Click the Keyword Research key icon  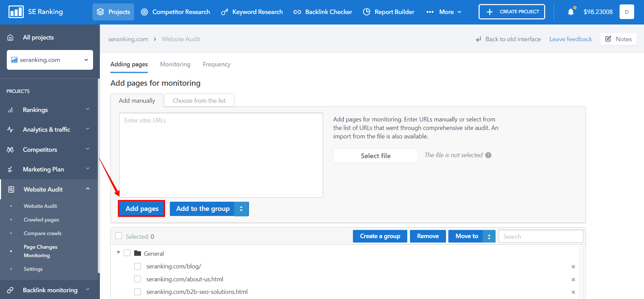[225, 12]
